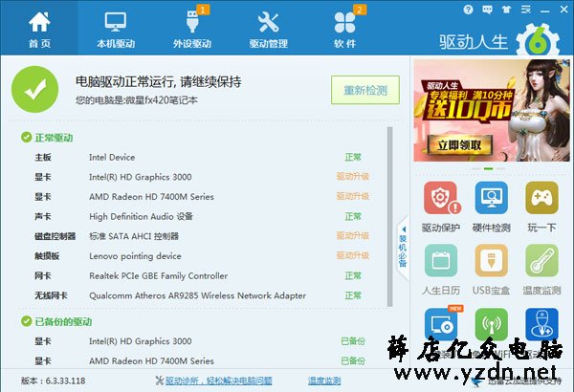This screenshot has width=574, height=392.
Task: Click 驱动升级 for 标准 SATA AHCI 控制器
Action: click(352, 236)
